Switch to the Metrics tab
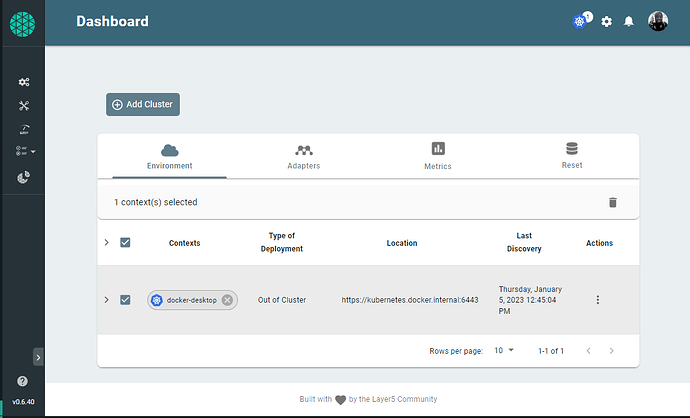Screen dimensions: 690x418 click(x=438, y=156)
